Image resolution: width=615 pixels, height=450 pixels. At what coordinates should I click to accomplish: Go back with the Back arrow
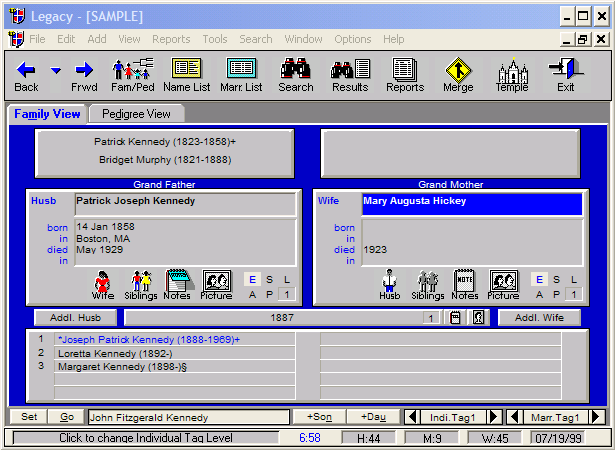point(26,76)
